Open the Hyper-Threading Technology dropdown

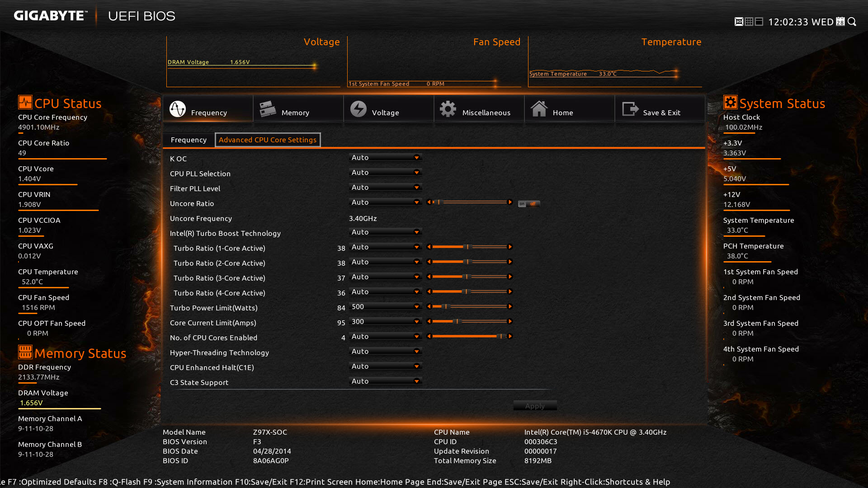click(385, 351)
